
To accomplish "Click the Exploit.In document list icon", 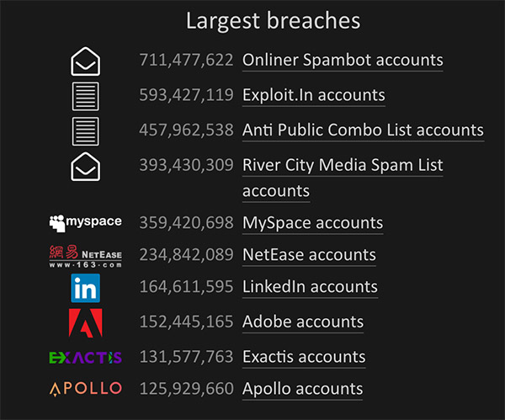I will pyautogui.click(x=86, y=96).
